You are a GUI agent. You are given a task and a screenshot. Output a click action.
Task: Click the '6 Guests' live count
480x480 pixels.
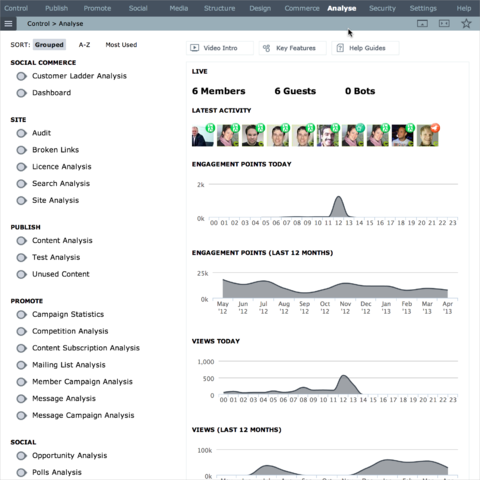pyautogui.click(x=295, y=91)
